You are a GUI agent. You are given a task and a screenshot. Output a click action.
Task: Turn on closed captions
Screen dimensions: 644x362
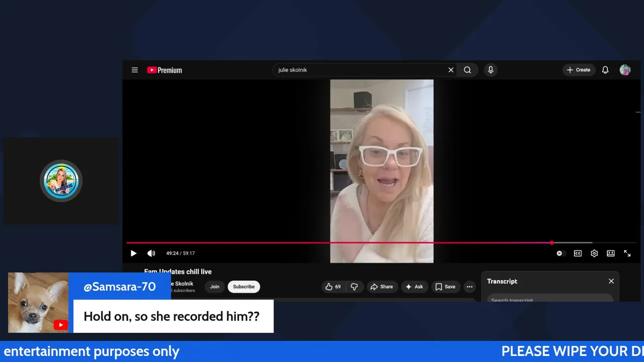[578, 253]
